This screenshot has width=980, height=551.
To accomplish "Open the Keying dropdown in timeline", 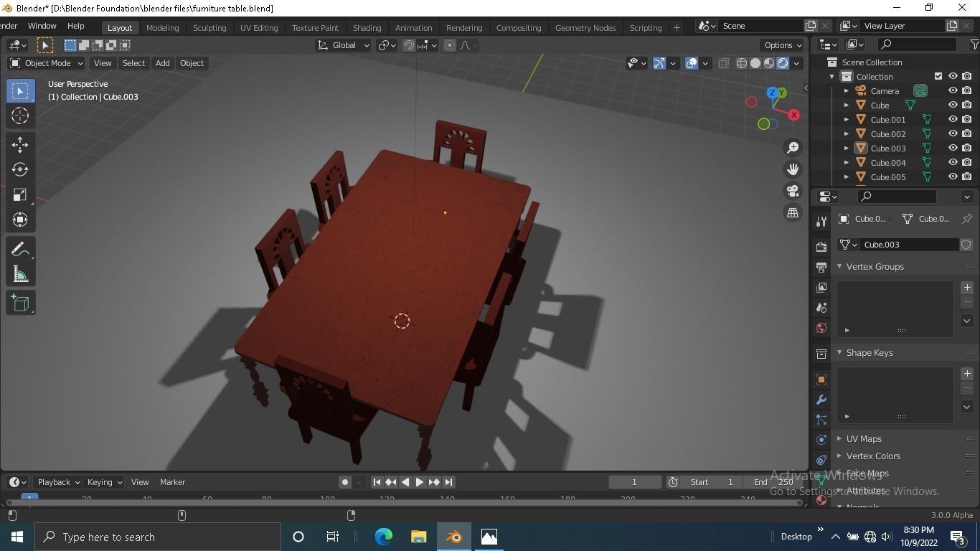I will pos(105,482).
